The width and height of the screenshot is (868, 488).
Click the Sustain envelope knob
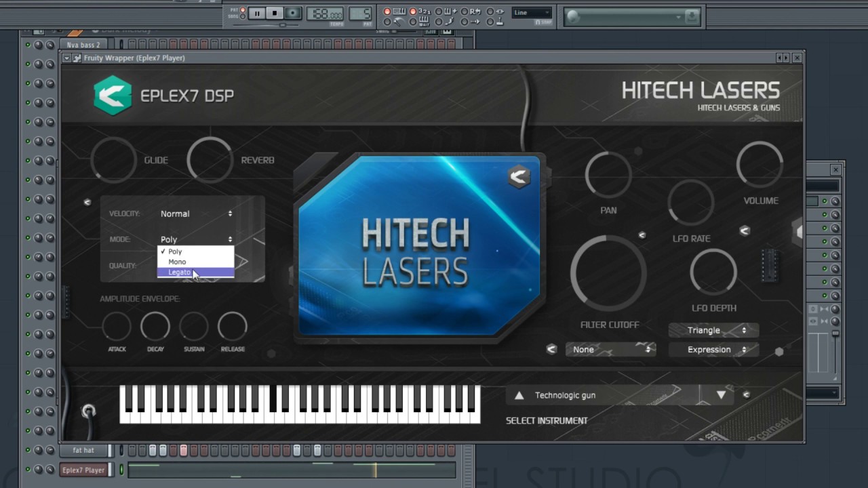point(194,327)
